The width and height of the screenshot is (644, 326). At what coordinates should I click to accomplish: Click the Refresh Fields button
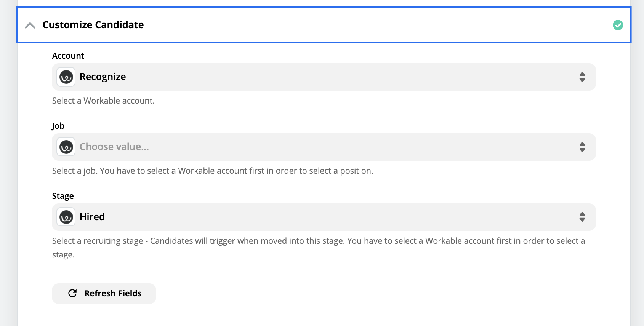point(104,293)
